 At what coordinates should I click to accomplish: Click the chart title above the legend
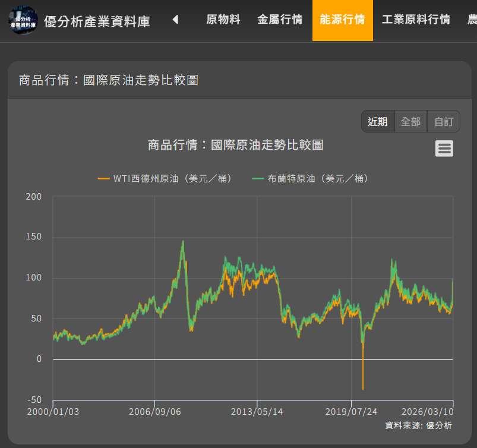coord(235,145)
